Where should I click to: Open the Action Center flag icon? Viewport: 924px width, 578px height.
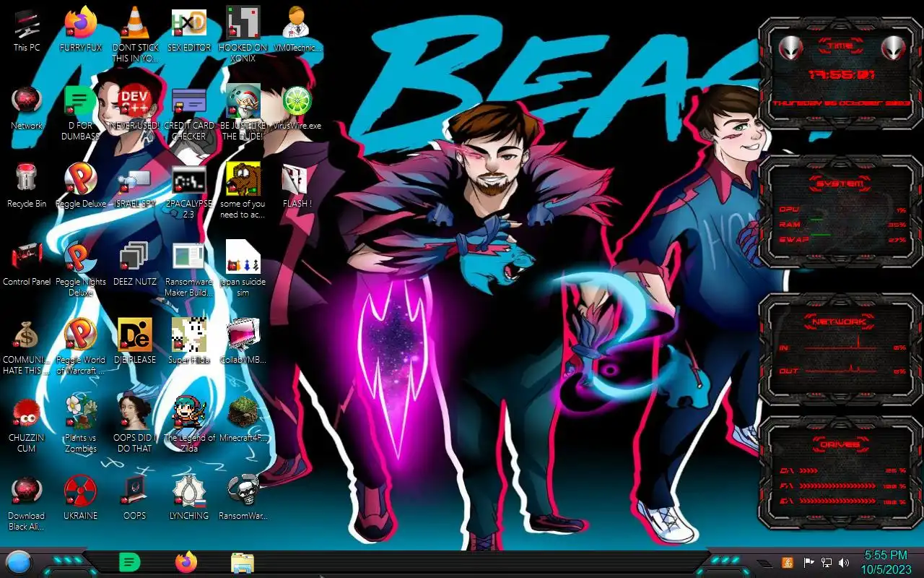809,562
